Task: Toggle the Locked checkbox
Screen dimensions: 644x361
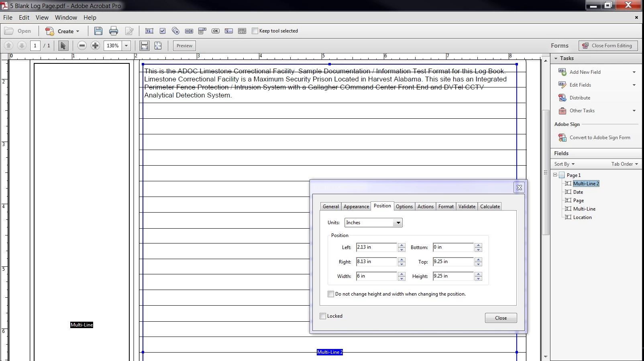Action: tap(323, 316)
